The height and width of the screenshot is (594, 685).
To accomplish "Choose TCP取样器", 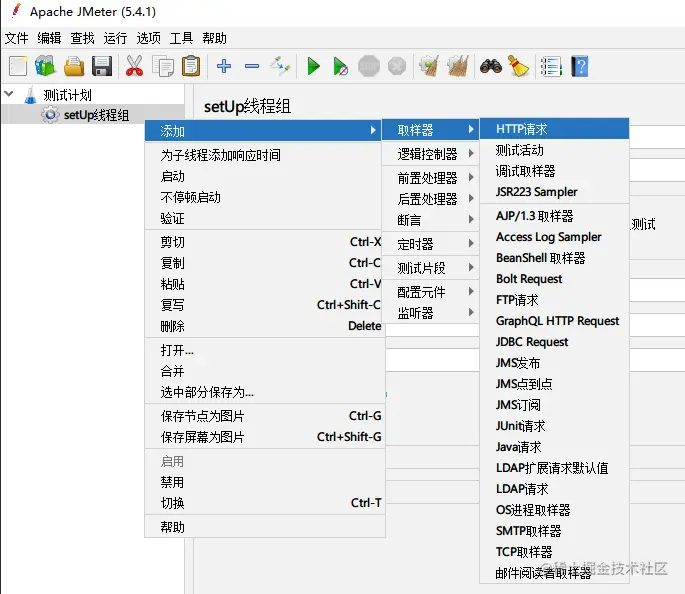I will point(554,552).
